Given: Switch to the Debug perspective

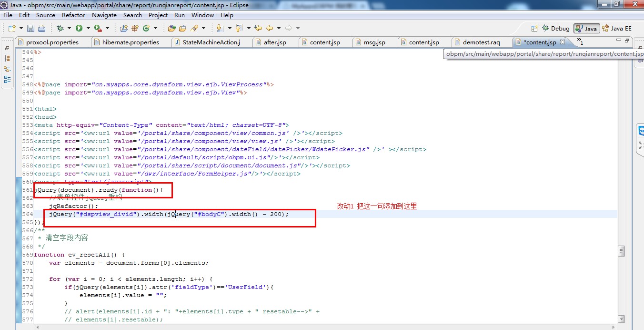Looking at the screenshot, I should click(556, 28).
